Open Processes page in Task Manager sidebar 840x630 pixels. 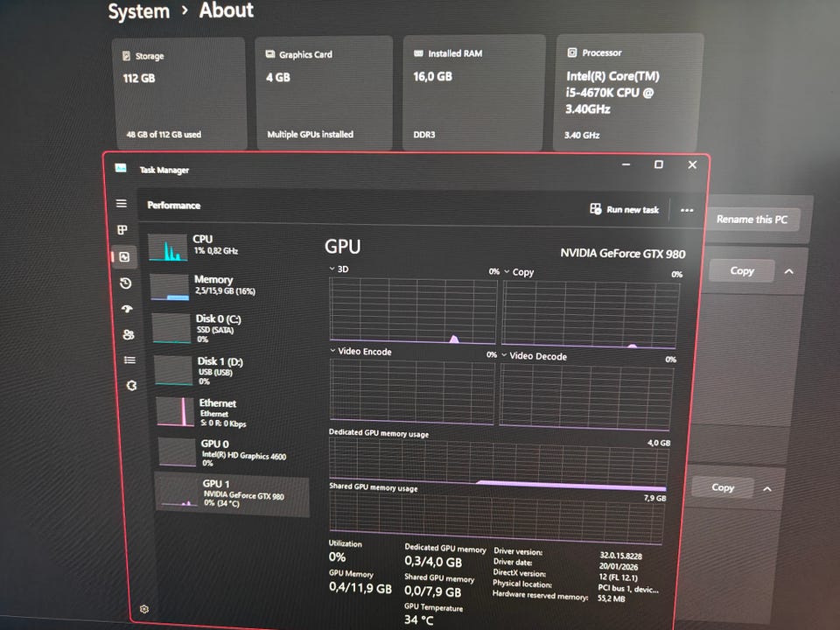[x=122, y=230]
